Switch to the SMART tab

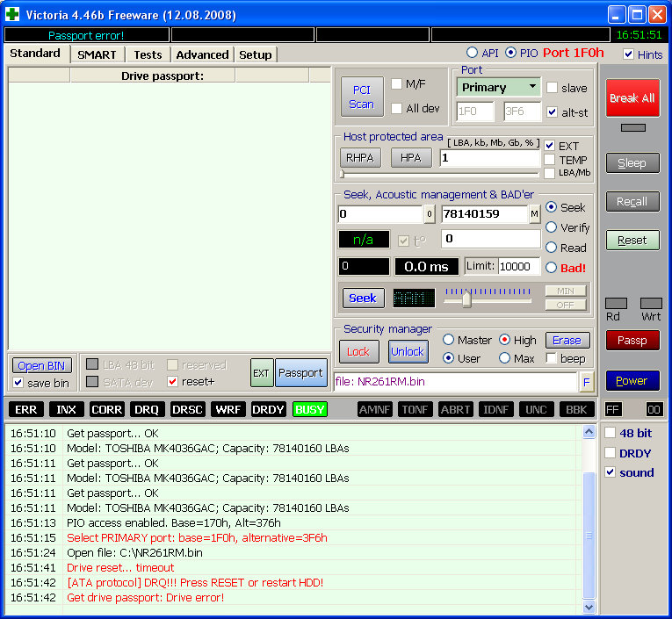pos(97,54)
